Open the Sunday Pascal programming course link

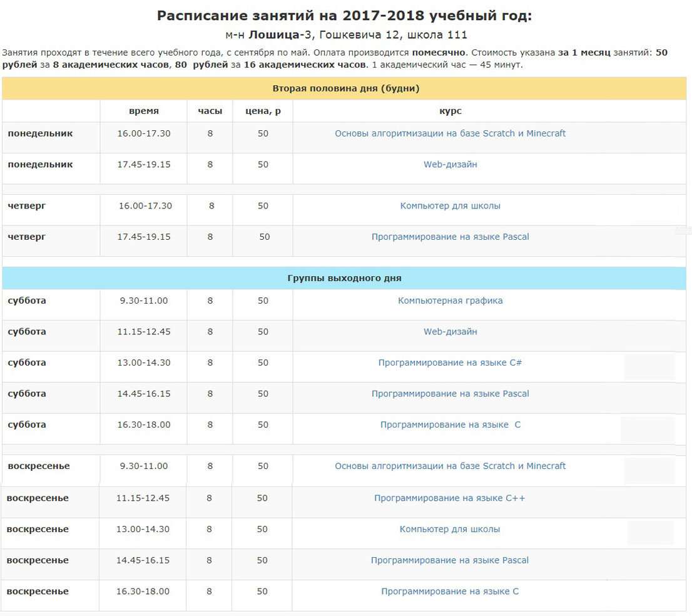(x=449, y=560)
